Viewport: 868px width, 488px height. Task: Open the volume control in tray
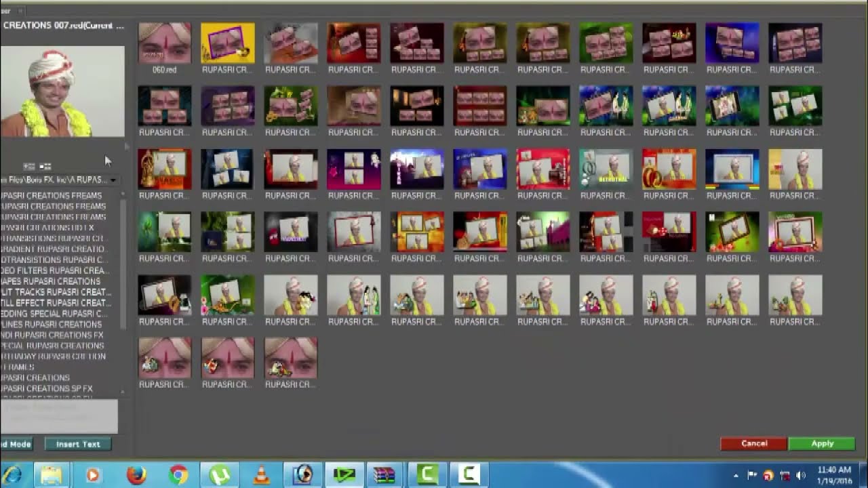pyautogui.click(x=800, y=475)
